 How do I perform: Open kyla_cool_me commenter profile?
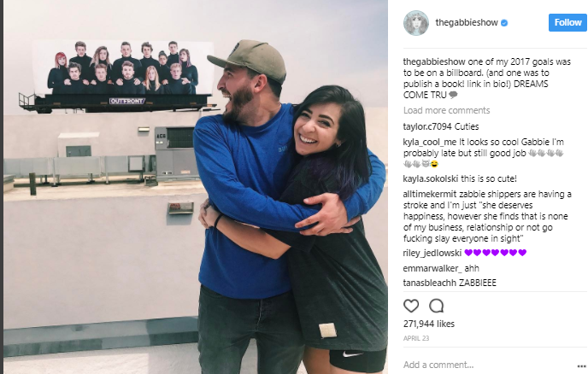(x=430, y=142)
